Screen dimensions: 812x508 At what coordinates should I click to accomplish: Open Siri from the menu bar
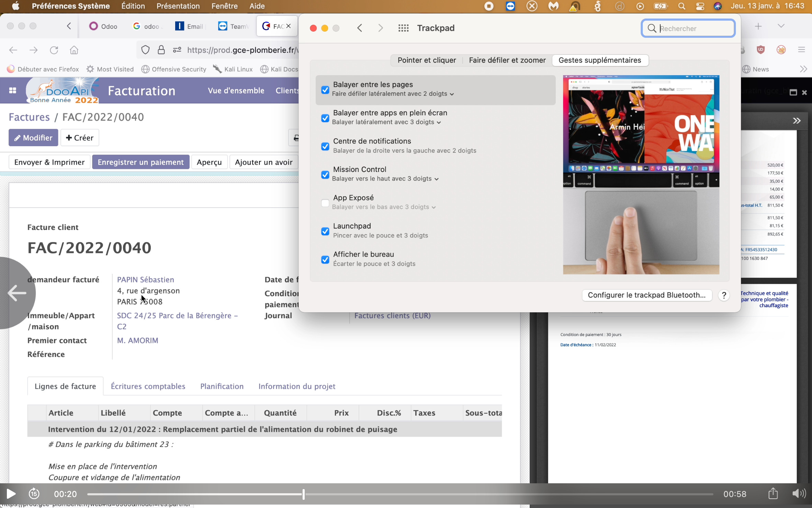click(x=718, y=6)
